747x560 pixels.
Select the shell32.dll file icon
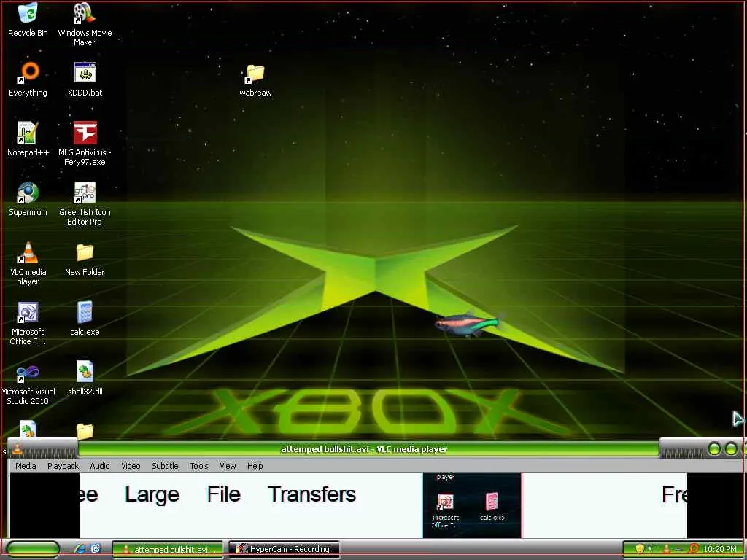coord(85,378)
